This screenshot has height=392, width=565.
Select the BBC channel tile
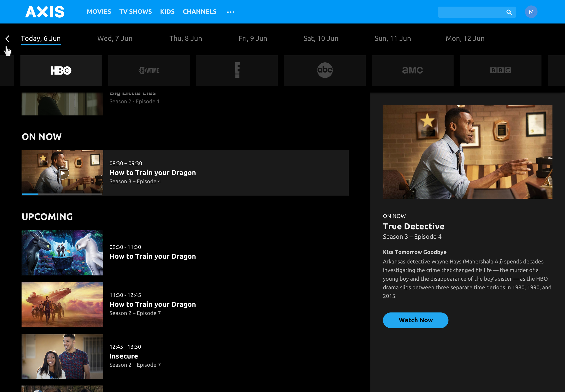(x=501, y=70)
